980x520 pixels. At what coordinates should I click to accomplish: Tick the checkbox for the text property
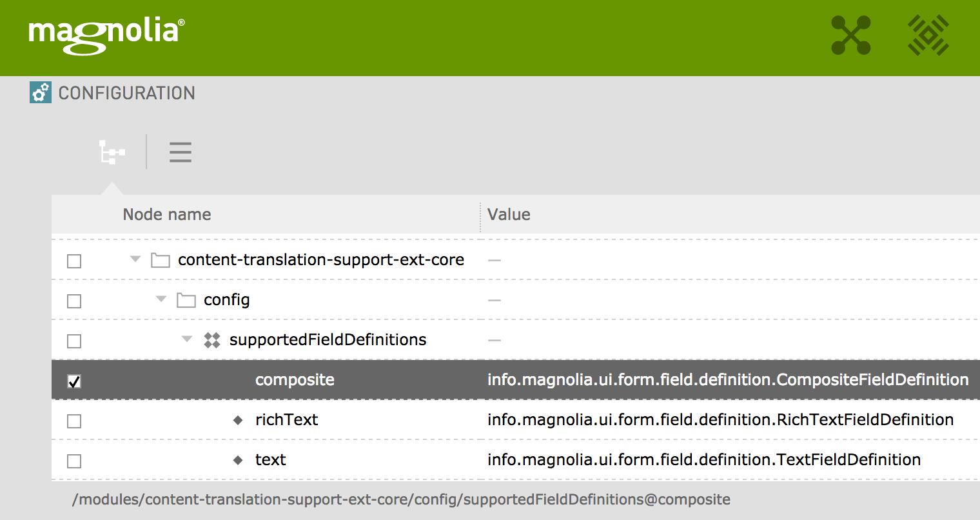pos(74,461)
